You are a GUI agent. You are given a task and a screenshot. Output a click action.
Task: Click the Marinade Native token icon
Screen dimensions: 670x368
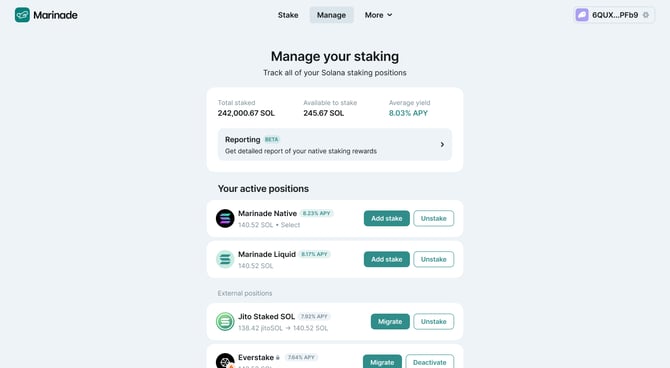[x=225, y=218]
